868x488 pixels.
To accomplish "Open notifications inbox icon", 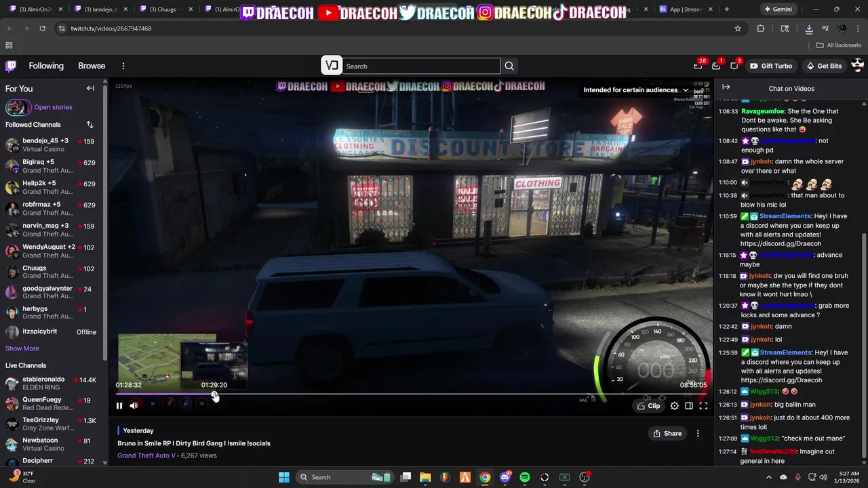I will pos(716,66).
